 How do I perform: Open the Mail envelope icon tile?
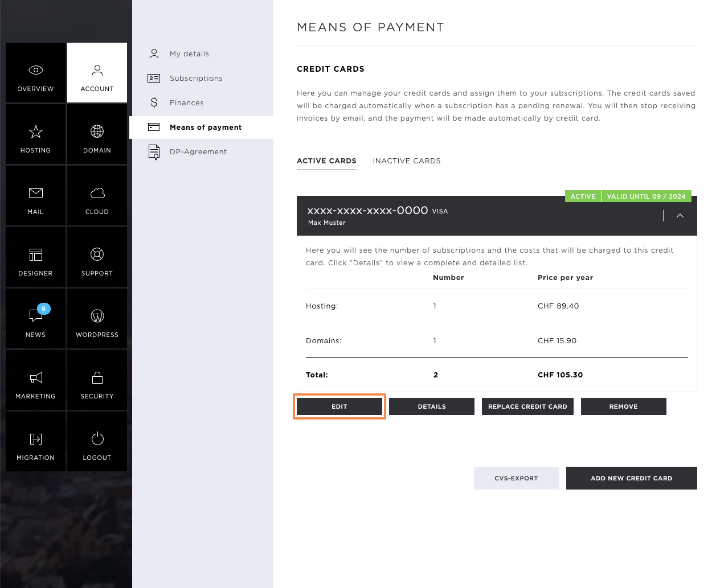pos(35,196)
